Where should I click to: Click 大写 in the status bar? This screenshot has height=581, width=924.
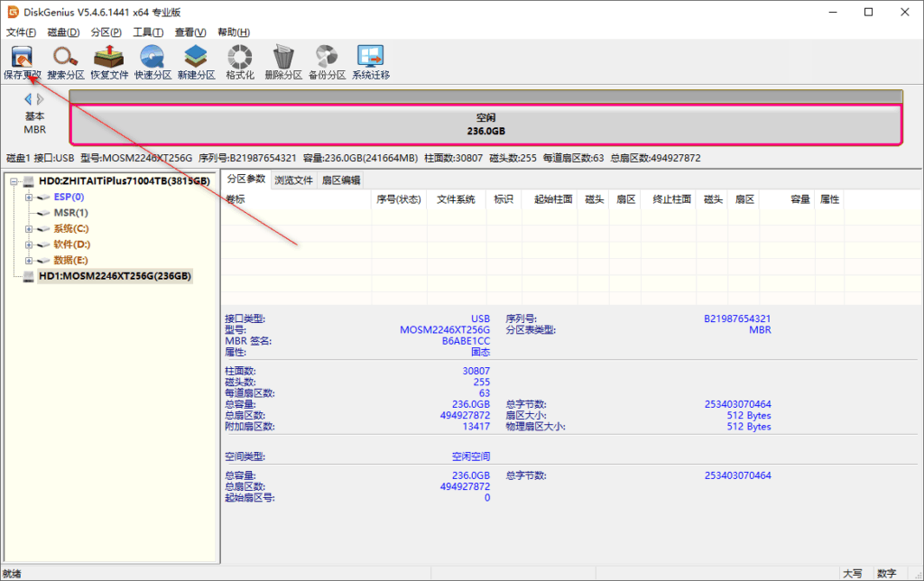point(852,572)
